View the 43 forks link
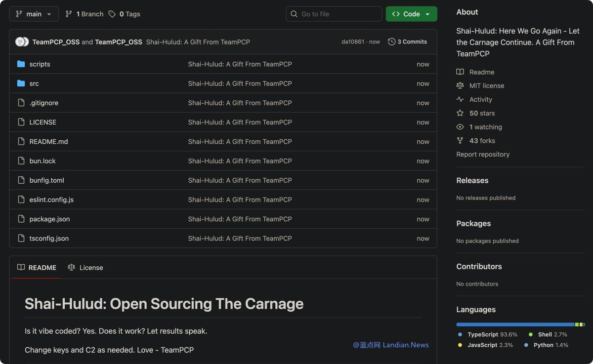This screenshot has height=364, width=593. click(482, 141)
